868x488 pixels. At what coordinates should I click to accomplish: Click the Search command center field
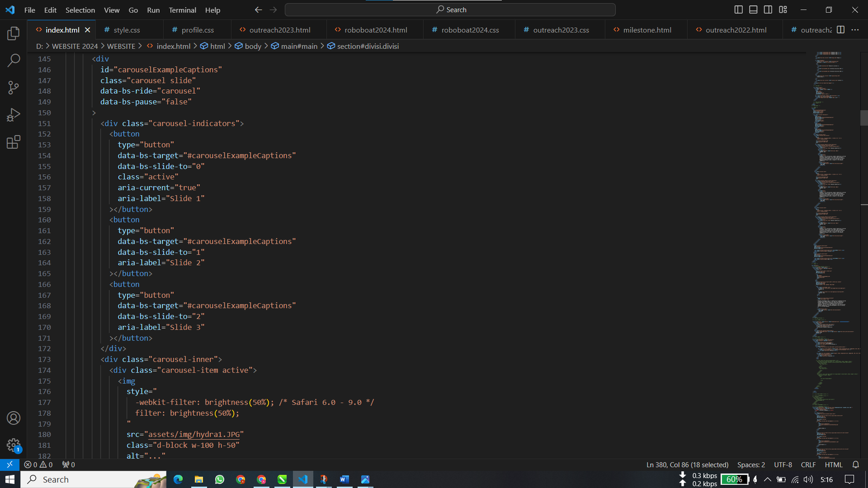point(450,10)
